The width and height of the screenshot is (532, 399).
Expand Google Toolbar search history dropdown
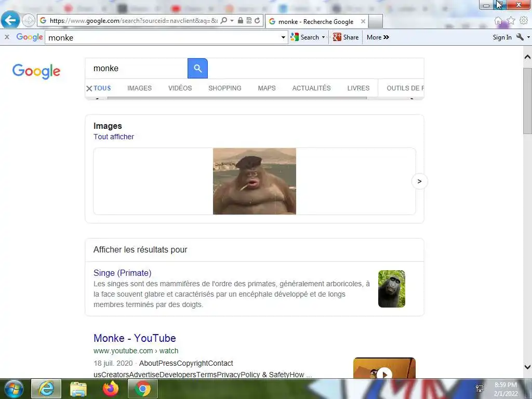tap(283, 37)
